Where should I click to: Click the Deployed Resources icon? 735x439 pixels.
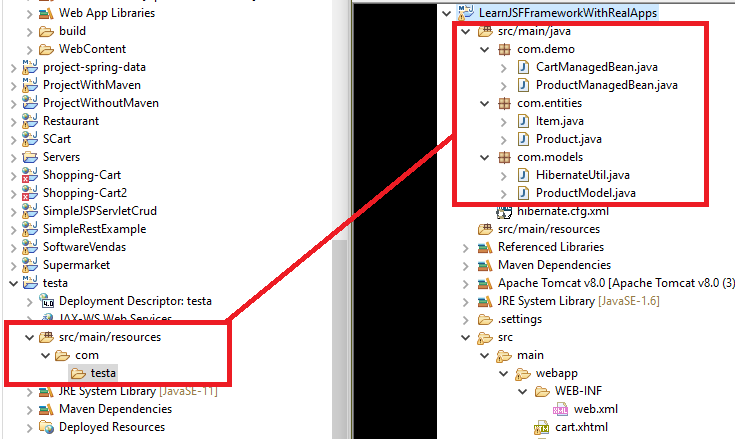pos(46,427)
